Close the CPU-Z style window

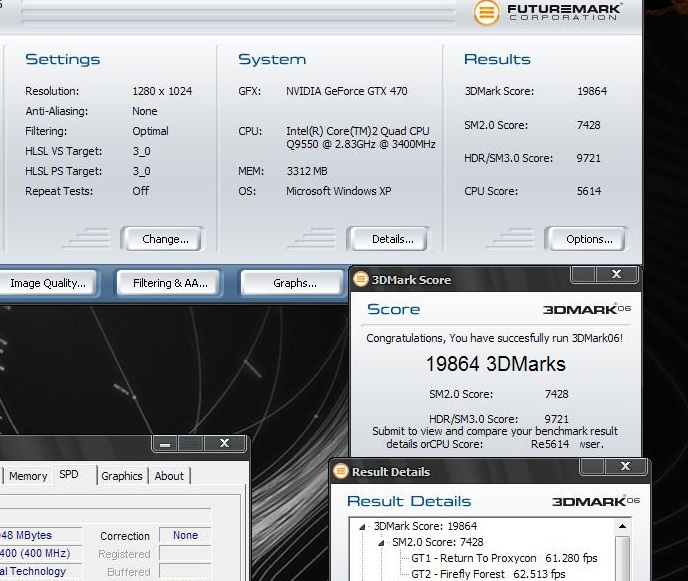coord(224,443)
